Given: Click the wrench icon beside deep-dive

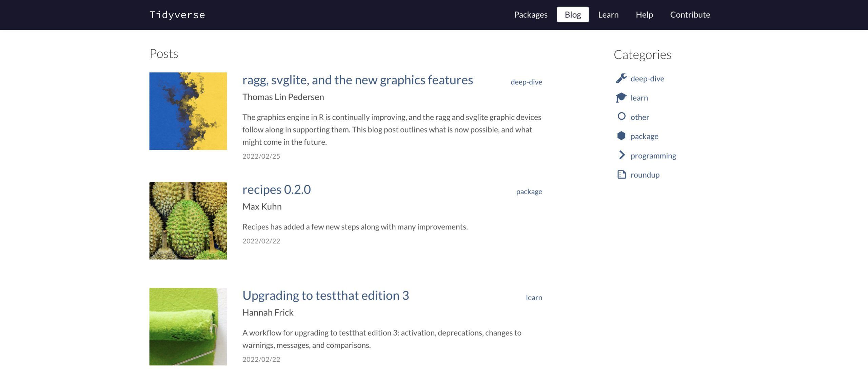Looking at the screenshot, I should [x=621, y=78].
